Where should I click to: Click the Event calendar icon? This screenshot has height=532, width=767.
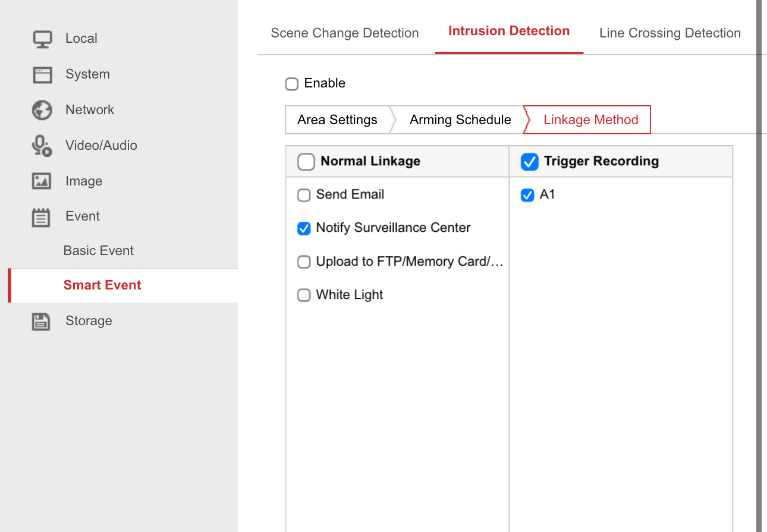[42, 217]
